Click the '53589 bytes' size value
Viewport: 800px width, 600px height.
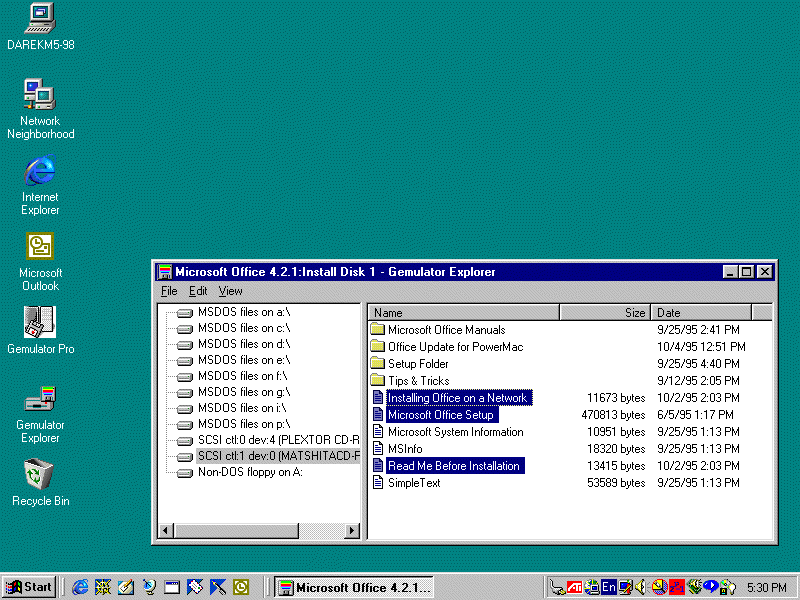point(616,483)
